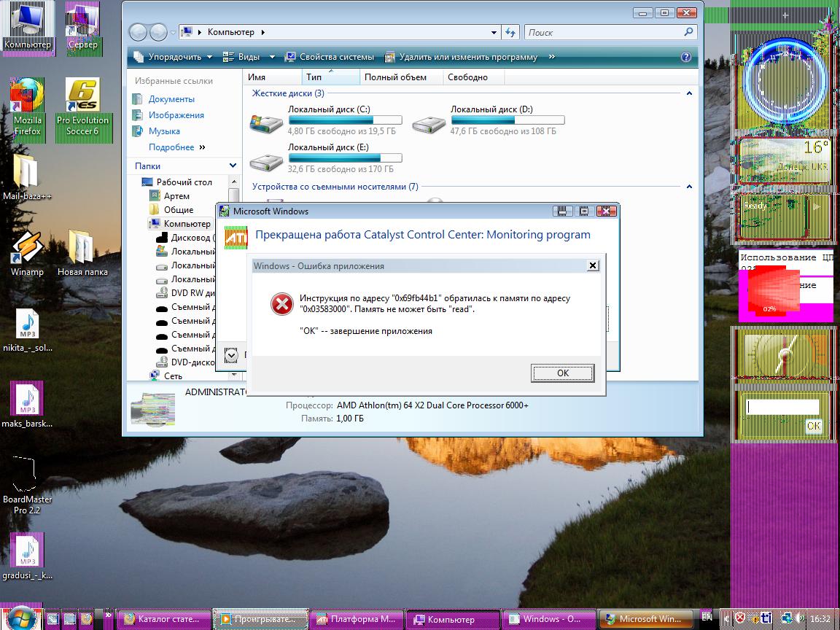Sort by the Тип column header
This screenshot has height=630, width=840.
click(x=331, y=77)
